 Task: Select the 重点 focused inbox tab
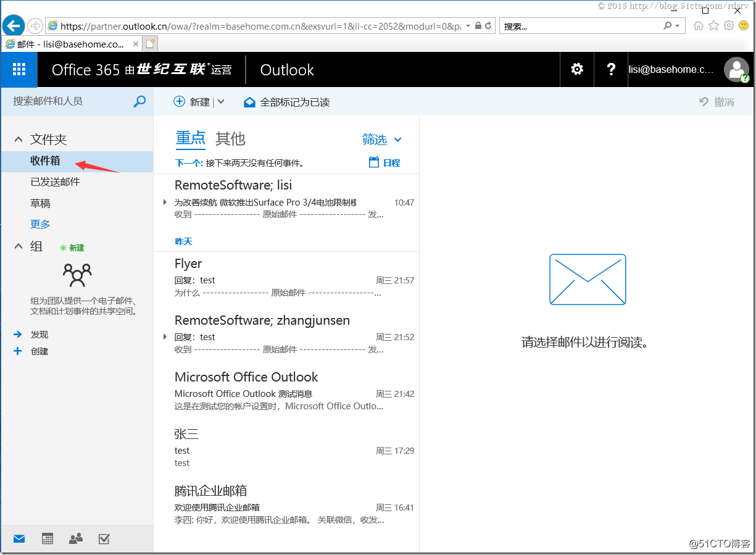pyautogui.click(x=191, y=139)
